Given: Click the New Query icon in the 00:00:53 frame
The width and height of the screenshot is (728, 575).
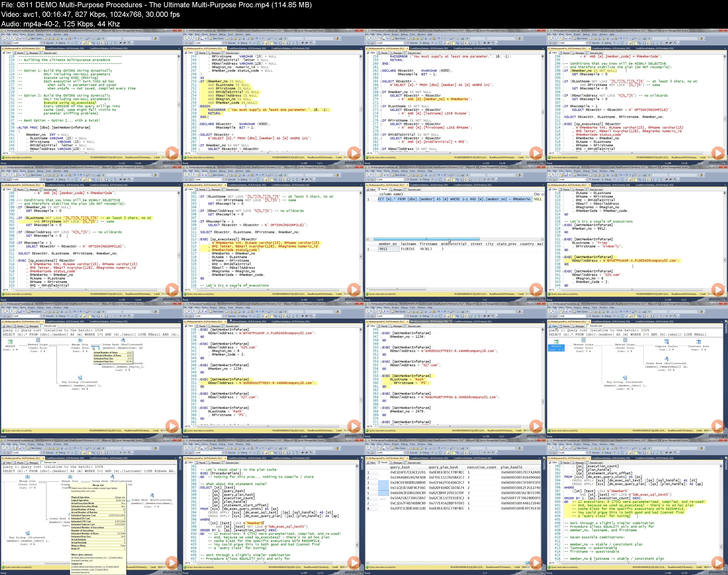Looking at the screenshot, I should point(29,38).
